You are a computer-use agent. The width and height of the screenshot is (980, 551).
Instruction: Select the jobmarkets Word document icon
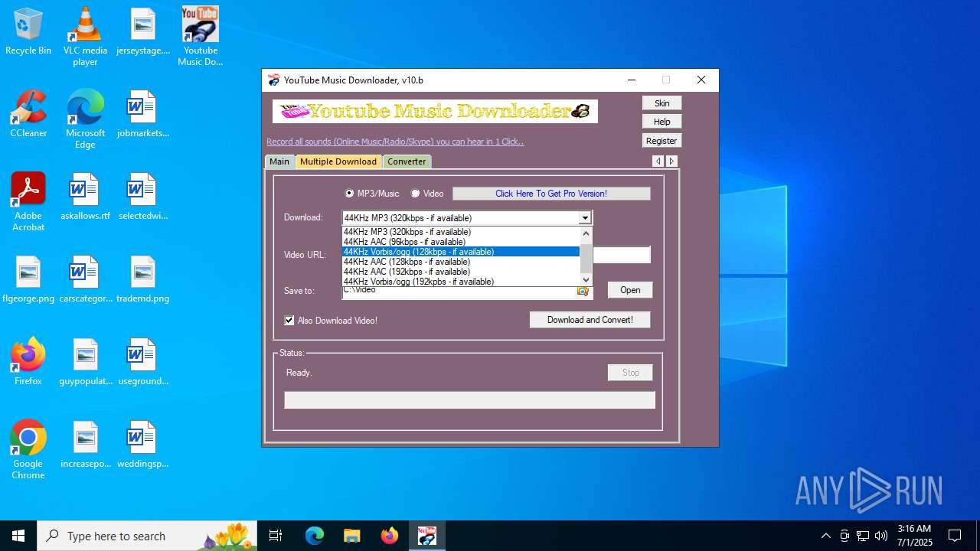[143, 115]
